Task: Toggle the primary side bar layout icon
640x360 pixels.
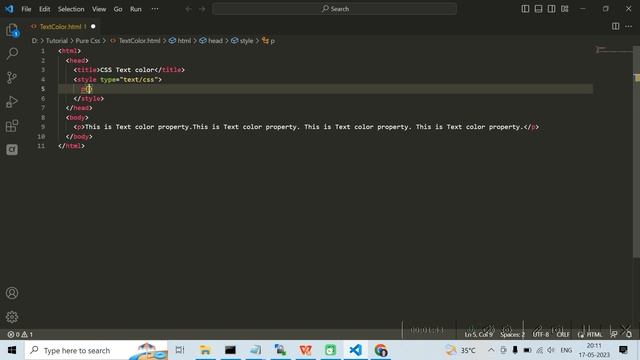Action: coord(525,9)
